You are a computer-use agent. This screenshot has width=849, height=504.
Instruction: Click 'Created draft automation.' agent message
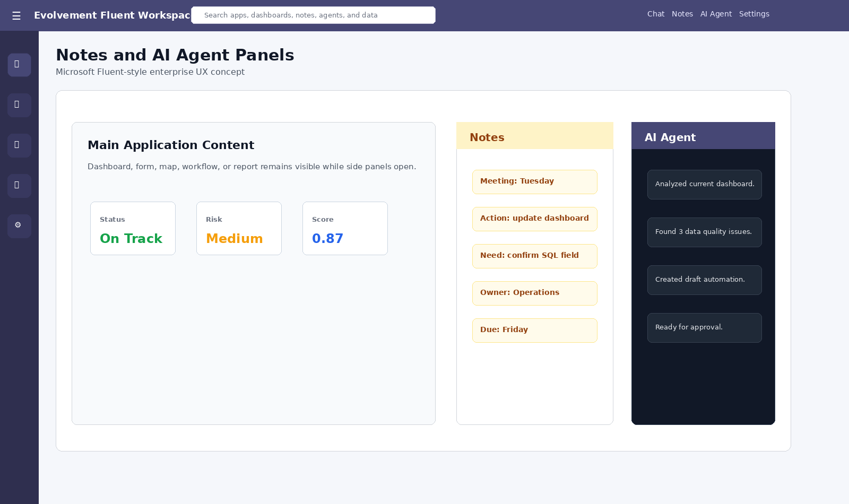(x=705, y=280)
